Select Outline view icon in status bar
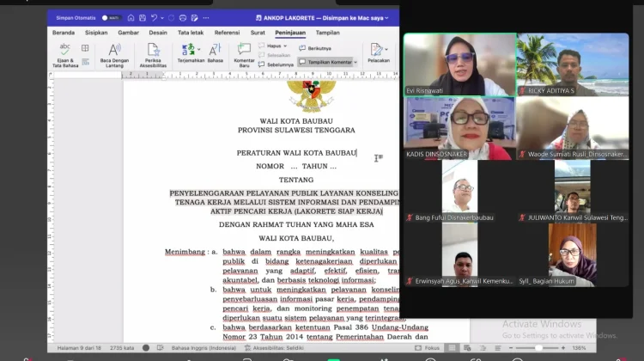This screenshot has height=361, width=644. 483,348
